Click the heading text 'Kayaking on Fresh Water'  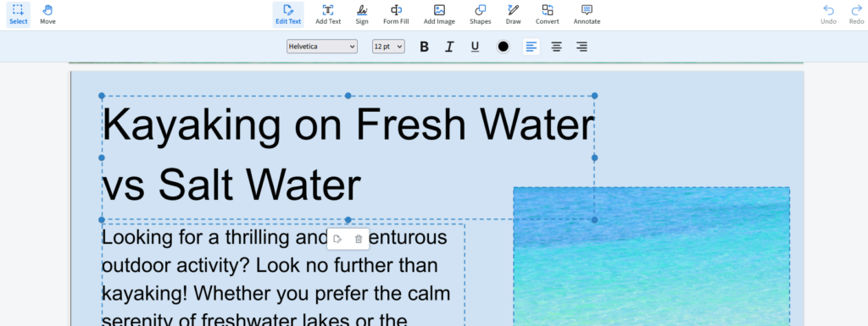348,124
